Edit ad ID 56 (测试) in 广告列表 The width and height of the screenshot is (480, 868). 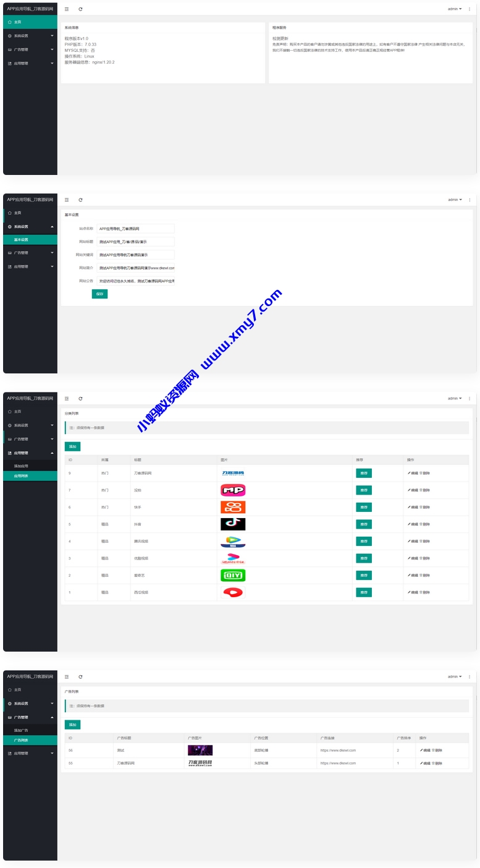click(425, 751)
